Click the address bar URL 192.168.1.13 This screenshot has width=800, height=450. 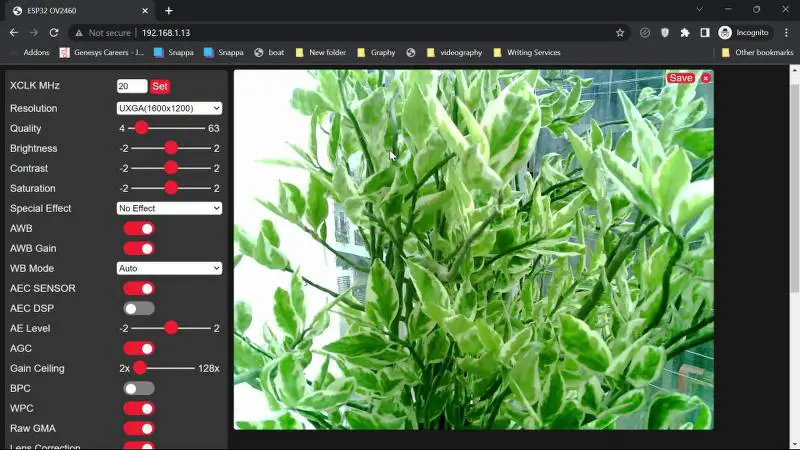[166, 33]
